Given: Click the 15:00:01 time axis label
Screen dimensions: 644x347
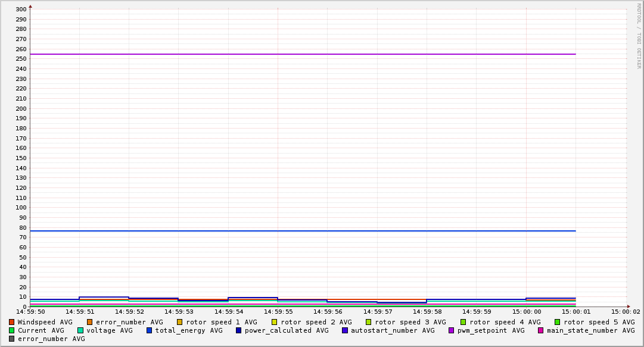Looking at the screenshot, I should click(576, 312).
